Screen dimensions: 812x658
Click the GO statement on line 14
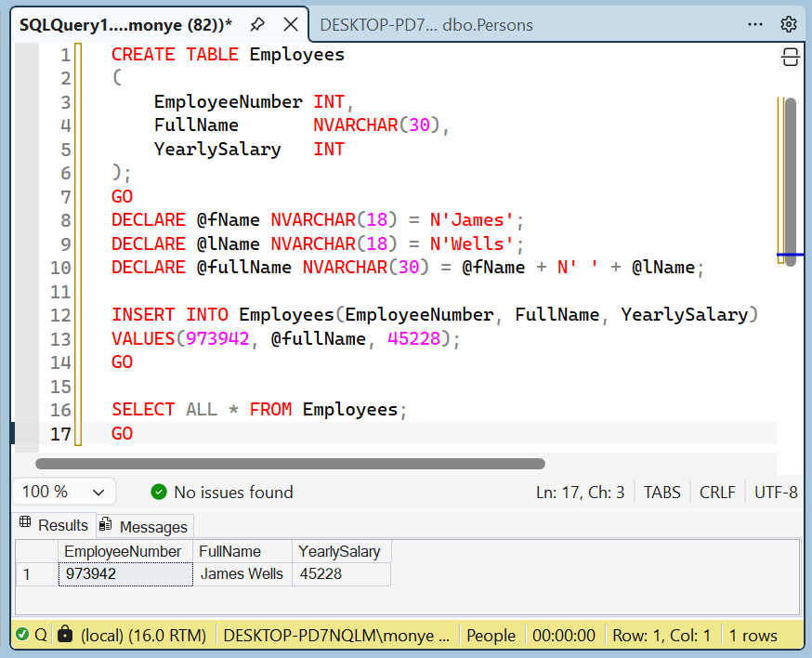pos(123,362)
